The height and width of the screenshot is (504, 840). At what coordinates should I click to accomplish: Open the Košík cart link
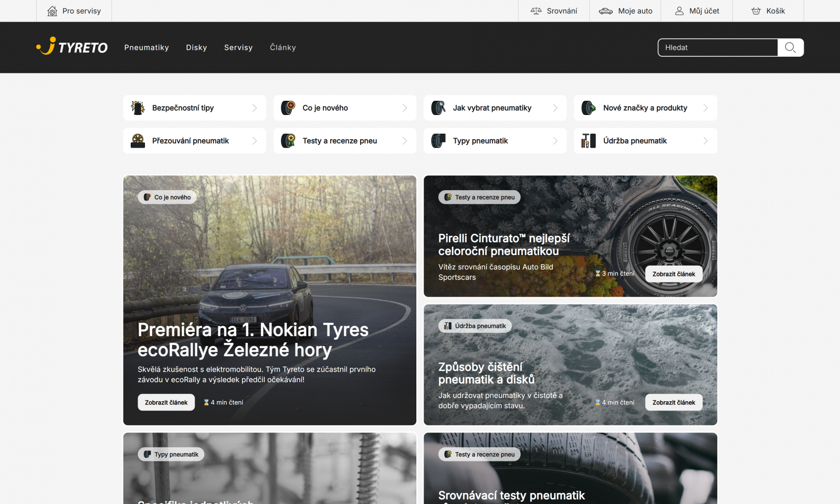(768, 11)
